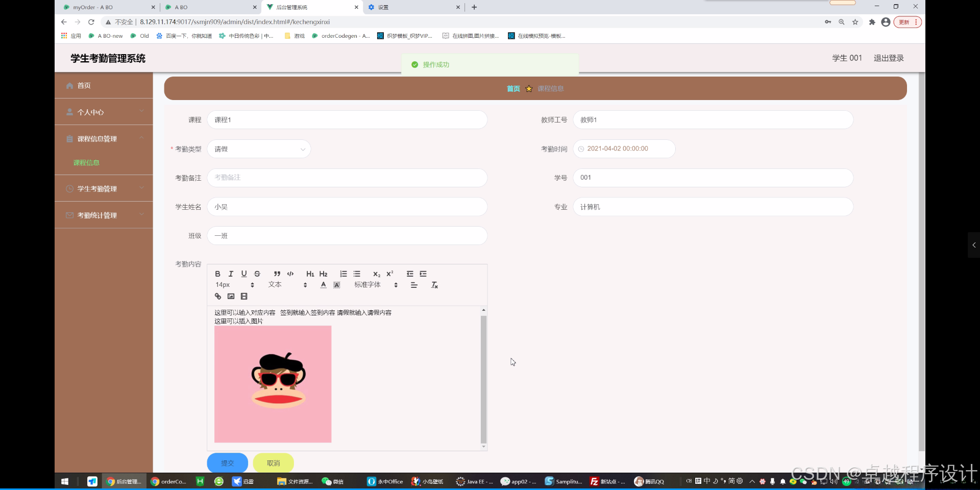The height and width of the screenshot is (490, 980).
Task: Insert a hyperlink via the editor toolbar
Action: point(218,296)
